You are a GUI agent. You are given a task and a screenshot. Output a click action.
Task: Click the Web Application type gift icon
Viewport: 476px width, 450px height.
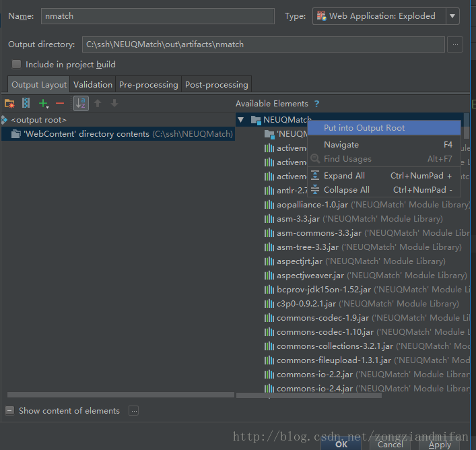pyautogui.click(x=321, y=15)
